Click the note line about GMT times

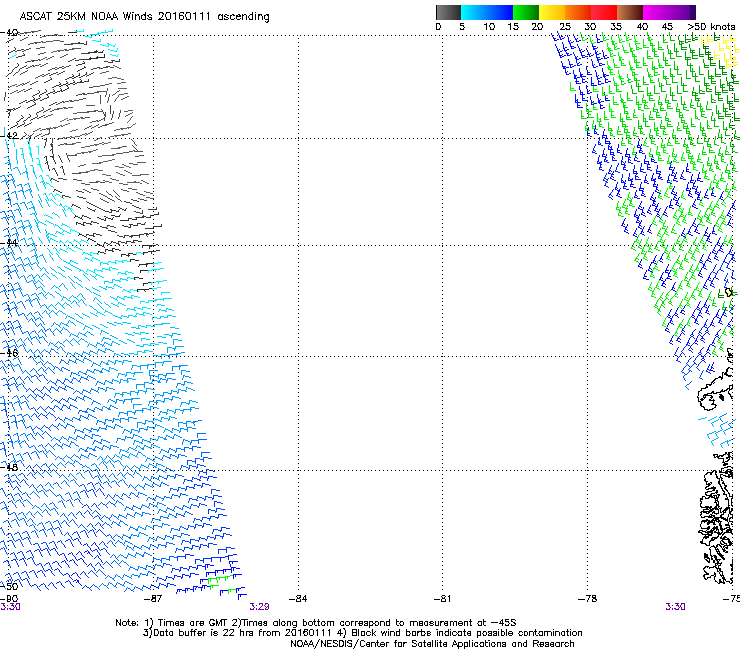tap(316, 623)
